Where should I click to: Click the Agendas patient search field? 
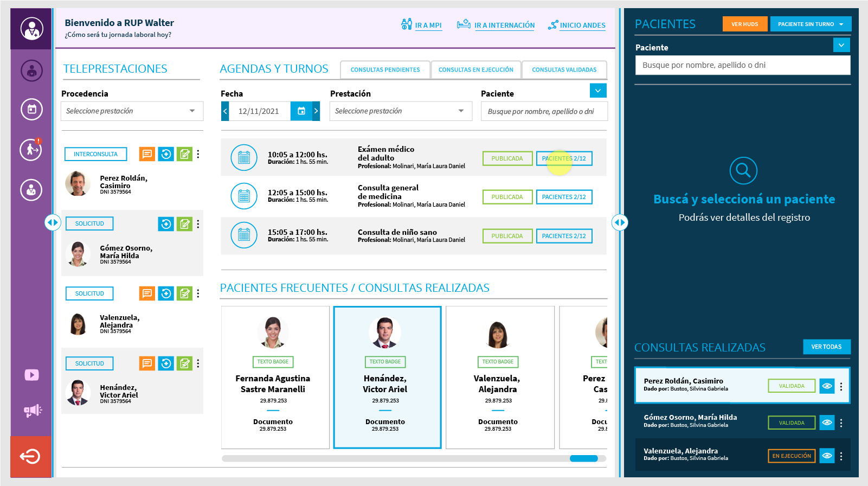click(544, 111)
